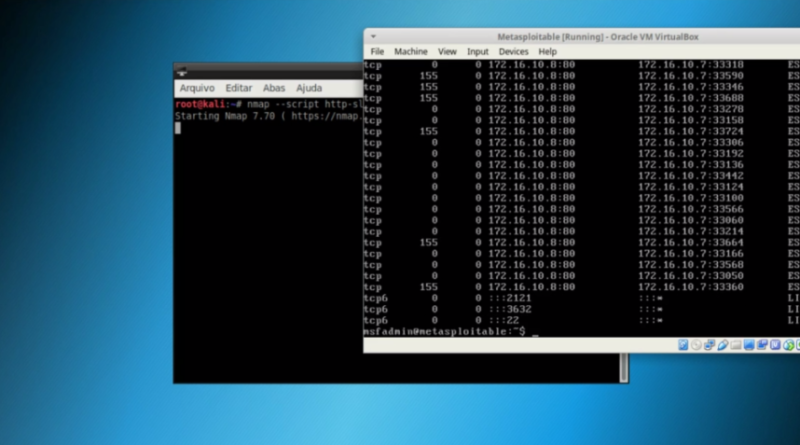This screenshot has width=800, height=445.
Task: Click foreign address 172.16.10.7:33566
Action: [x=691, y=209]
